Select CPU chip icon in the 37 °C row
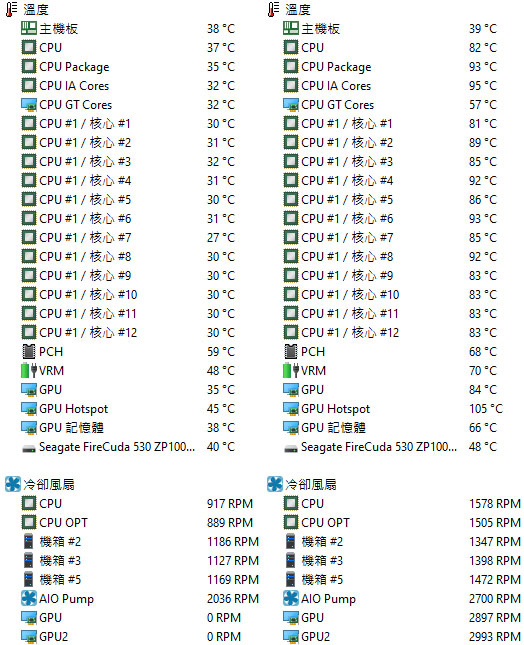The height and width of the screenshot is (645, 524). pos(29,47)
